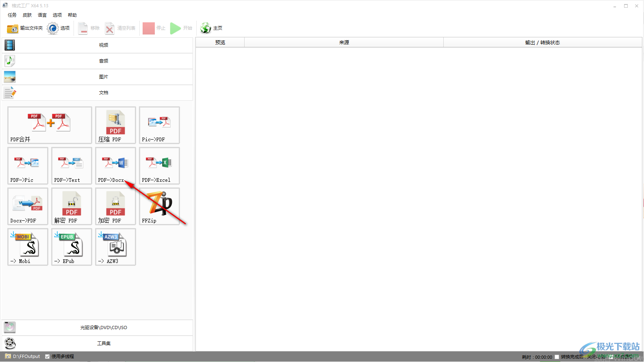
Task: Open the 皮肤 menu
Action: [x=27, y=15]
